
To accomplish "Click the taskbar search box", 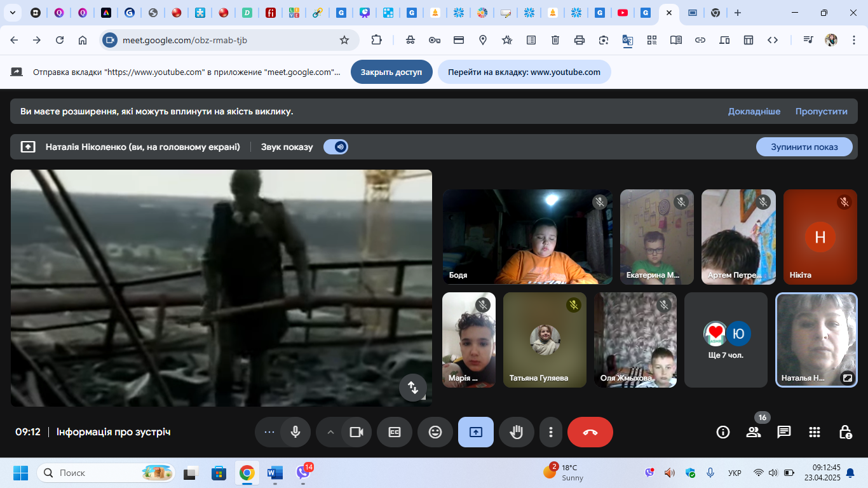I will tap(106, 473).
